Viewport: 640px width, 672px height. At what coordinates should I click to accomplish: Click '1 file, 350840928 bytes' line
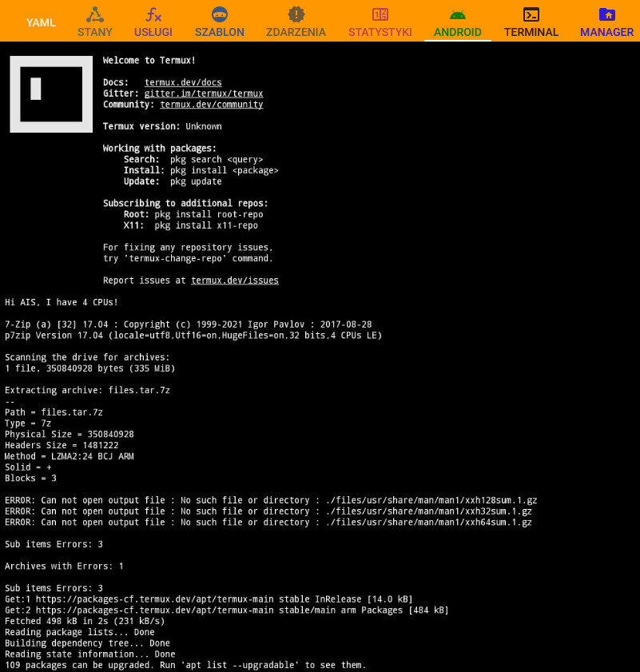[90, 368]
